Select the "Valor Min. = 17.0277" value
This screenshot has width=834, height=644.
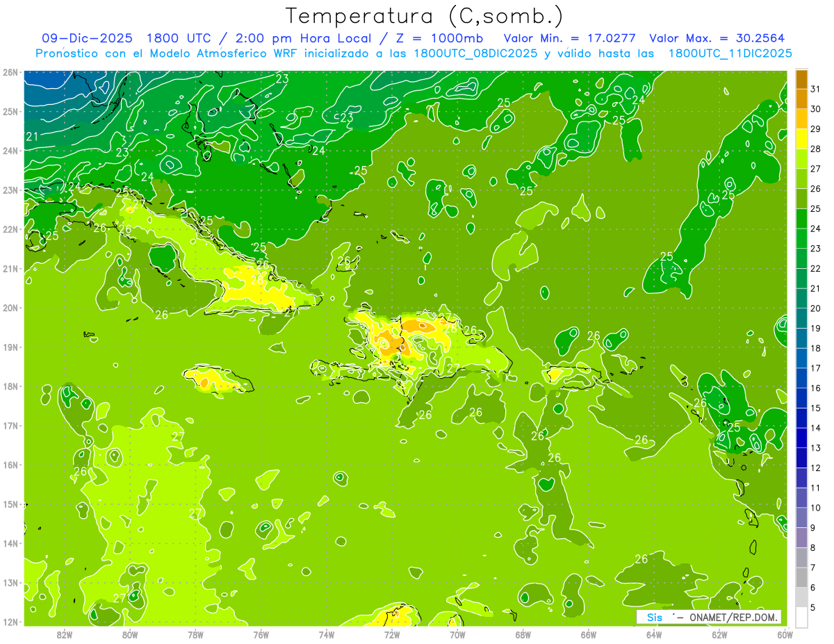tap(569, 38)
